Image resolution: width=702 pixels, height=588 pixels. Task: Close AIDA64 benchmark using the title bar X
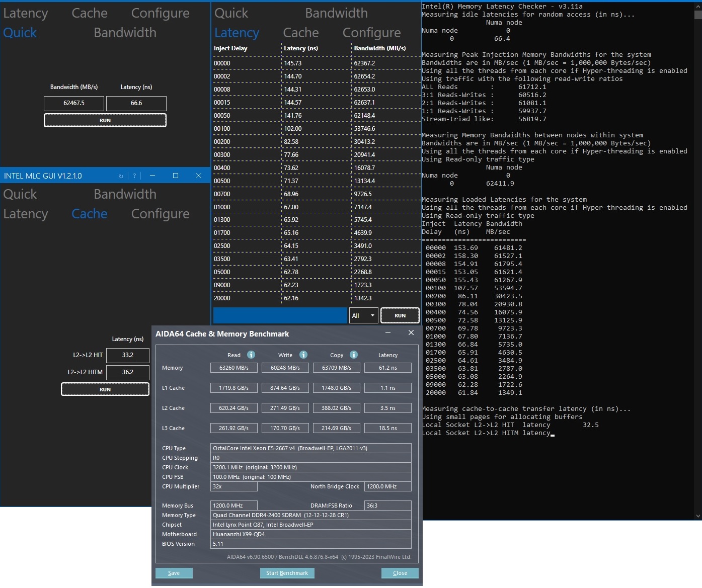[x=411, y=333]
